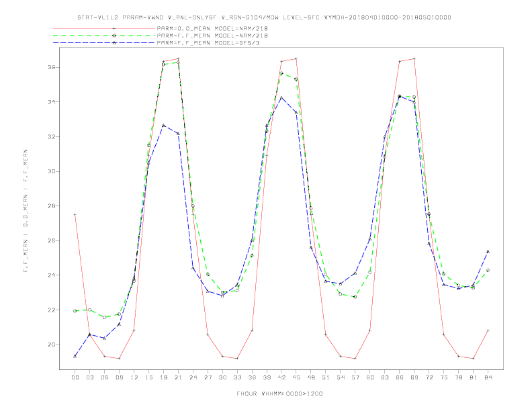Click the y-axis tick label 36

(x=52, y=67)
